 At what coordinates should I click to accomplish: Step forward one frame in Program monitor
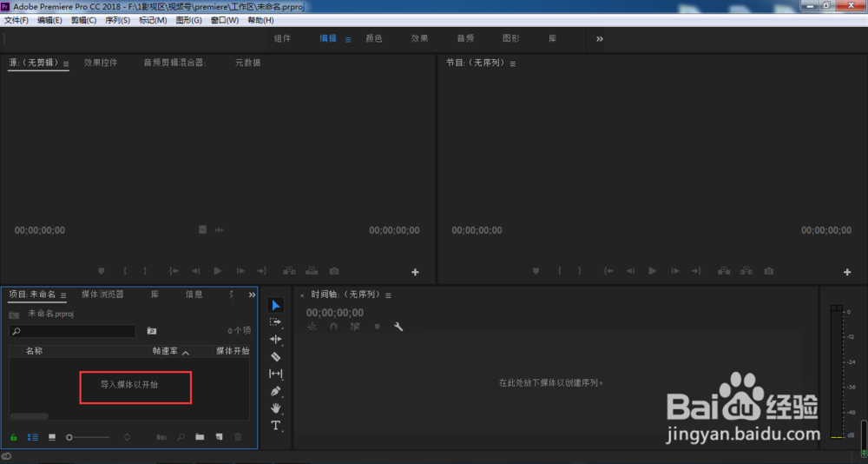[674, 271]
